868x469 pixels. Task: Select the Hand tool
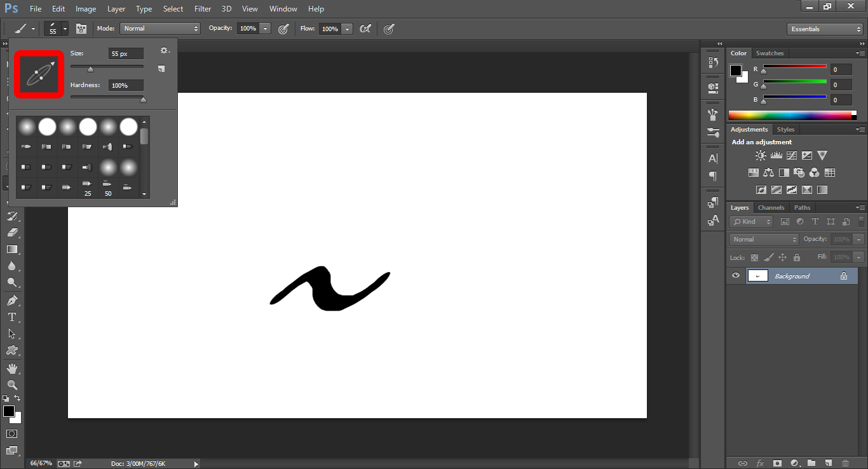(12, 369)
